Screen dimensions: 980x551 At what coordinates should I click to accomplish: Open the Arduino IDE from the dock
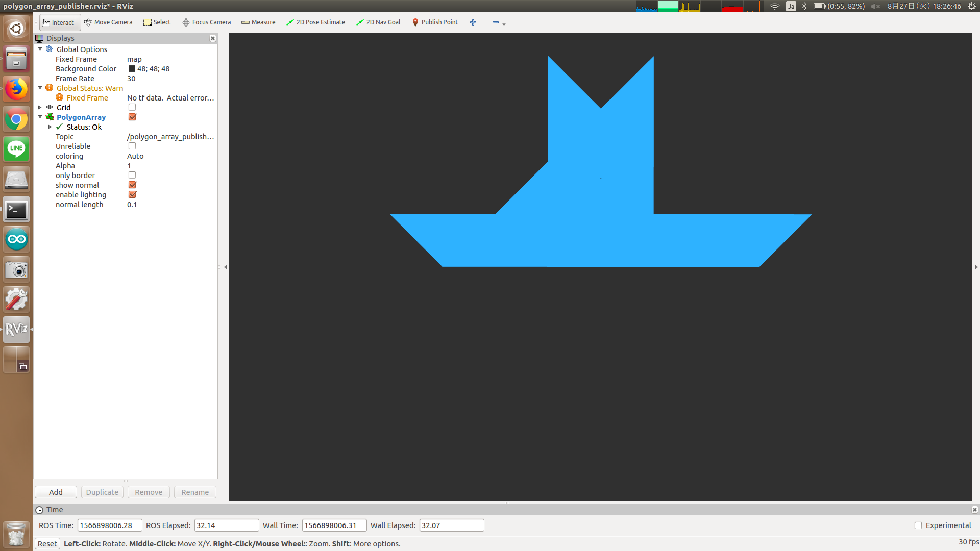point(16,239)
